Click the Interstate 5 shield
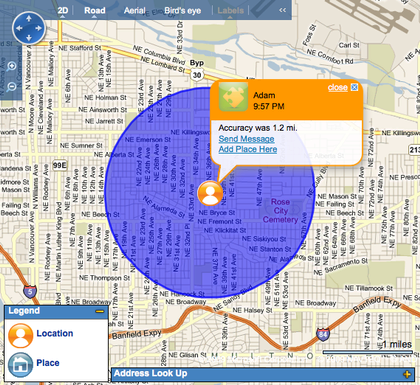 pyautogui.click(x=30, y=292)
